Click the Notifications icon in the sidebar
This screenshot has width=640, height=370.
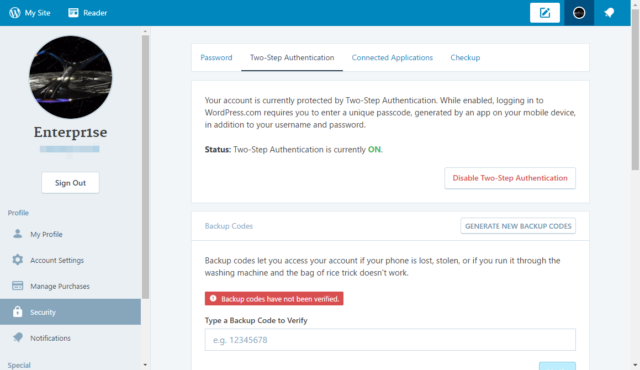[18, 337]
